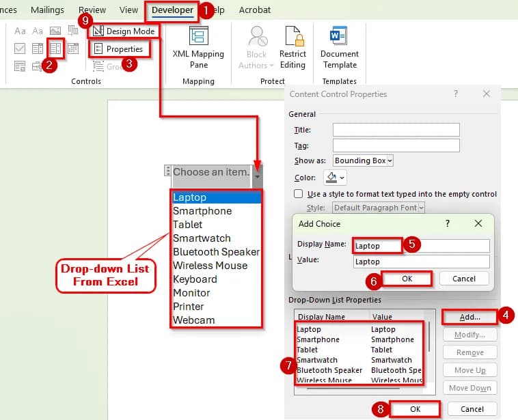The image size is (518, 420).
Task: Open help in Content Control Properties
Action: 456,94
